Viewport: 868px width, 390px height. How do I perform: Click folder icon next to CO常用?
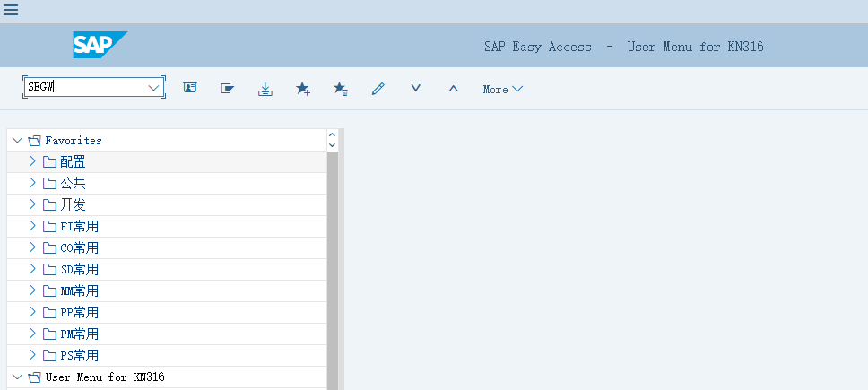tap(50, 248)
